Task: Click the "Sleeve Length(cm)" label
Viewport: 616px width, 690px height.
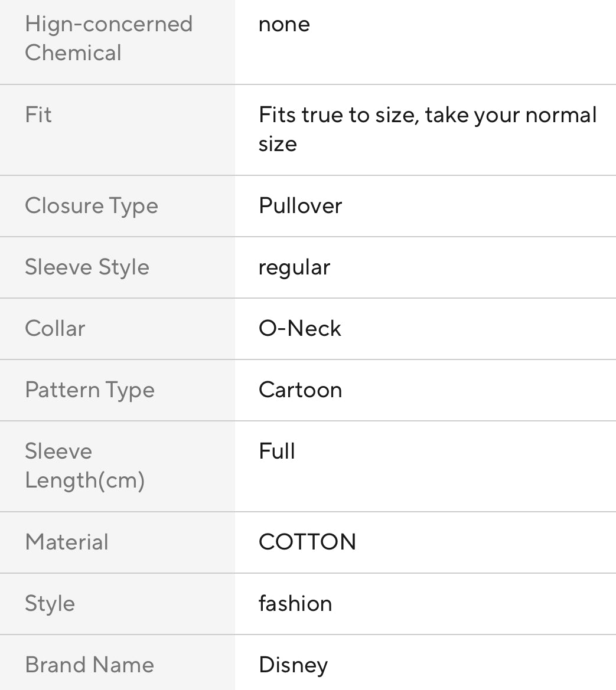Action: pos(84,466)
